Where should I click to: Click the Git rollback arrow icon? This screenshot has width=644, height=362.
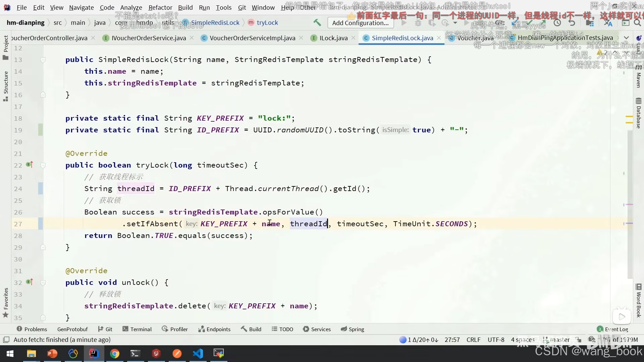572,23
